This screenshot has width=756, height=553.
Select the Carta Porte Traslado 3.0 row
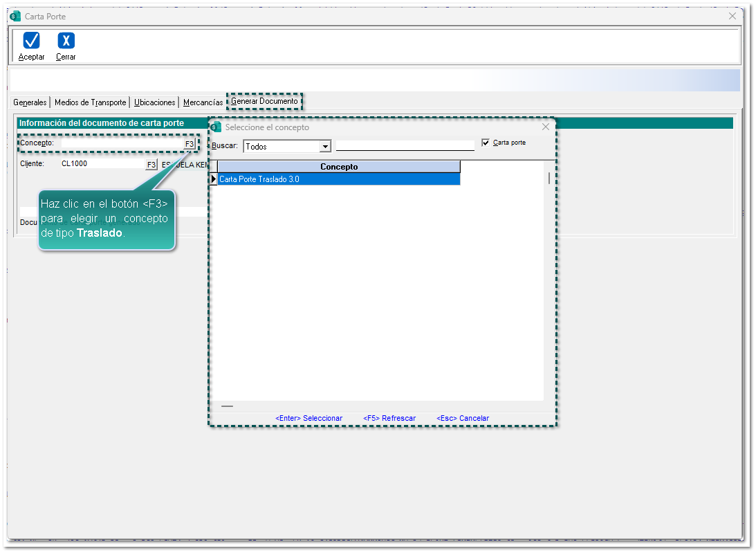click(338, 179)
